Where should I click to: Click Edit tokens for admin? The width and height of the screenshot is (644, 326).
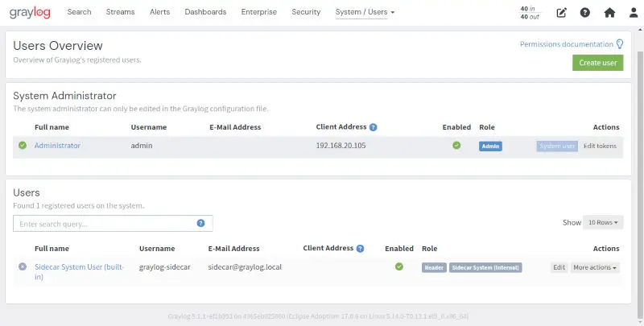600,146
